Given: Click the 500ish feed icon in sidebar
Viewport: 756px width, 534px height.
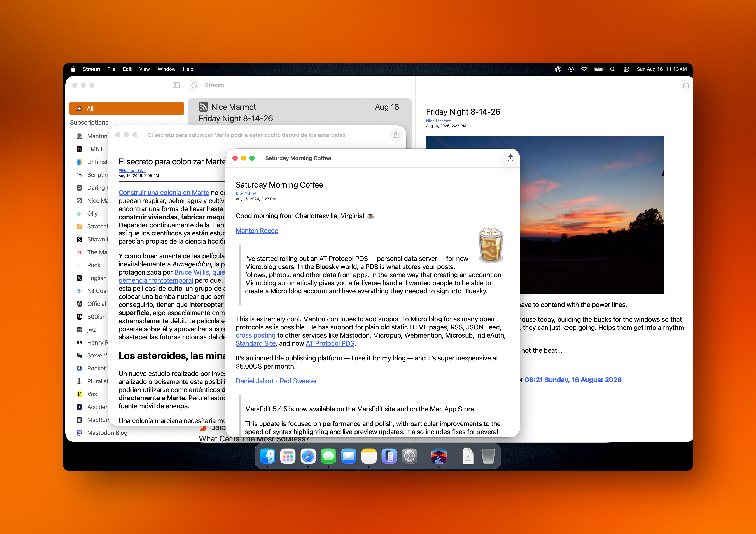Looking at the screenshot, I should [79, 317].
